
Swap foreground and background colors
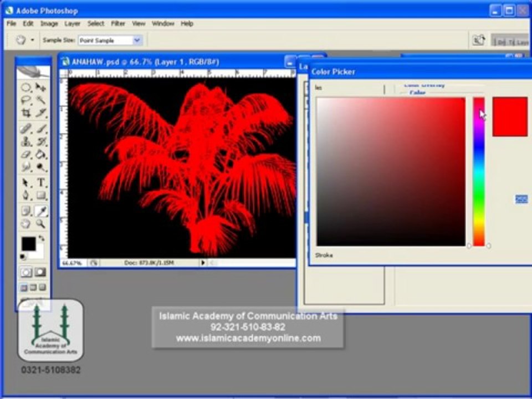point(41,238)
